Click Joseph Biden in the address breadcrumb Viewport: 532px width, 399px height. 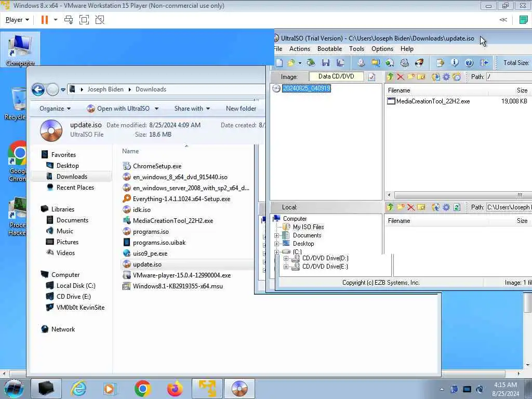[105, 89]
